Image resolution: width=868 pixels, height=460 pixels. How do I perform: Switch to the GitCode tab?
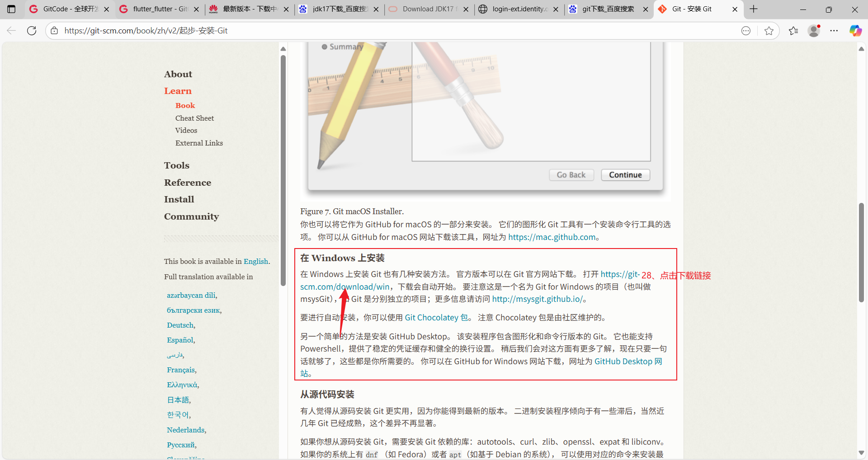(x=70, y=9)
